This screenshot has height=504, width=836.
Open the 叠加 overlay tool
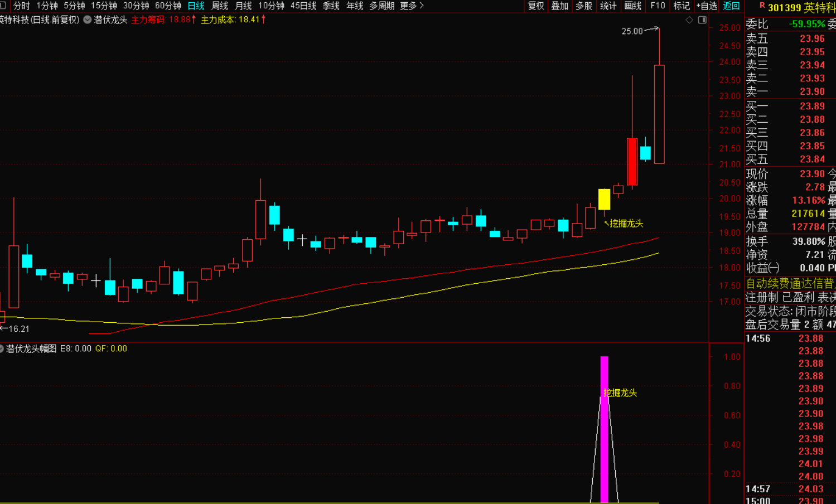point(559,6)
